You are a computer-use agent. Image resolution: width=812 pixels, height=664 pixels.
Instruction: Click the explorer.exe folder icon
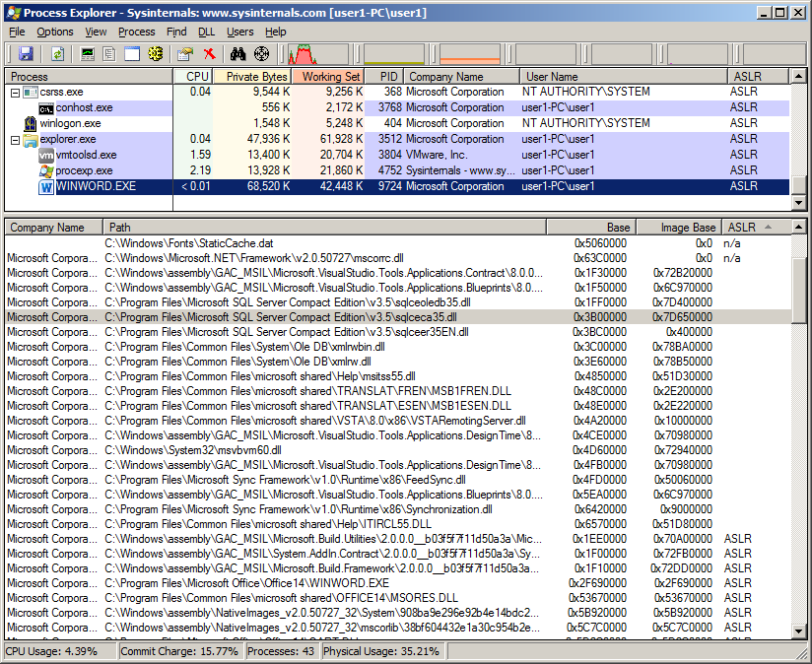click(31, 140)
